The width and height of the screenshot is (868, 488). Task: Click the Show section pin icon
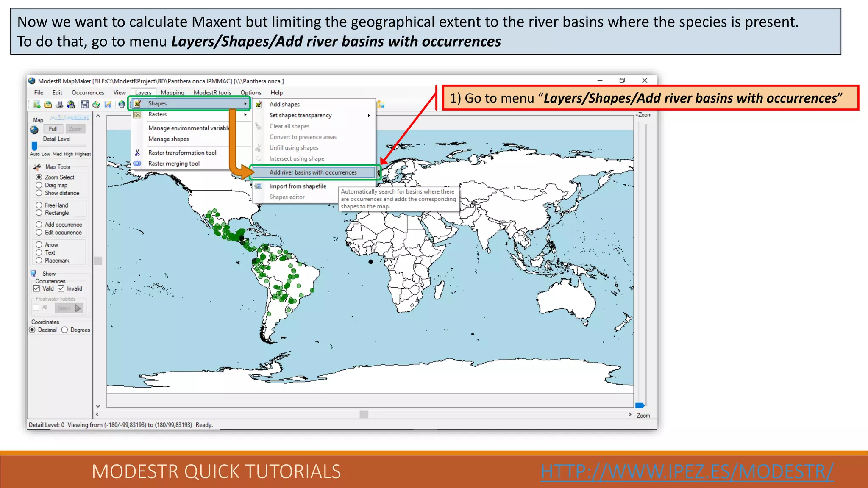pyautogui.click(x=33, y=274)
